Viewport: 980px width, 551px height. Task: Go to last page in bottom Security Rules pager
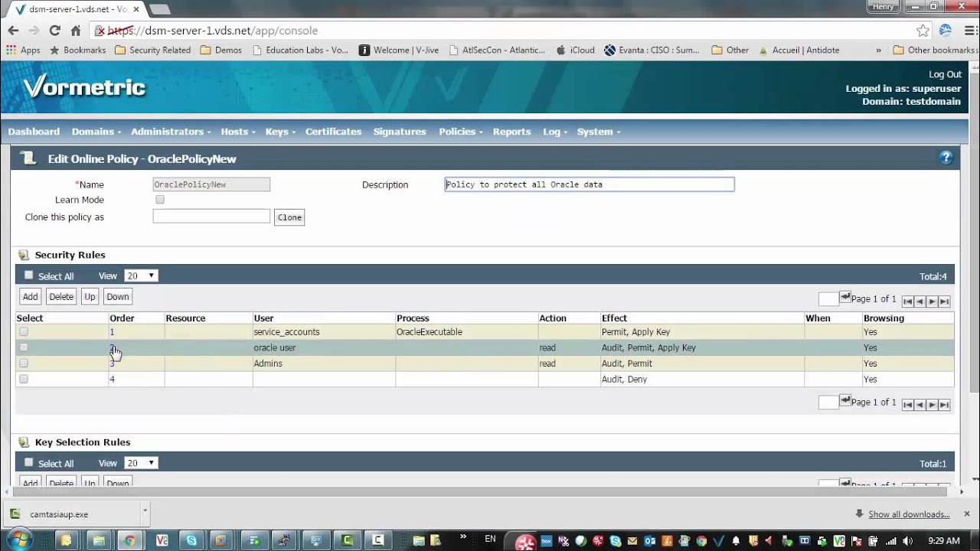tap(945, 405)
